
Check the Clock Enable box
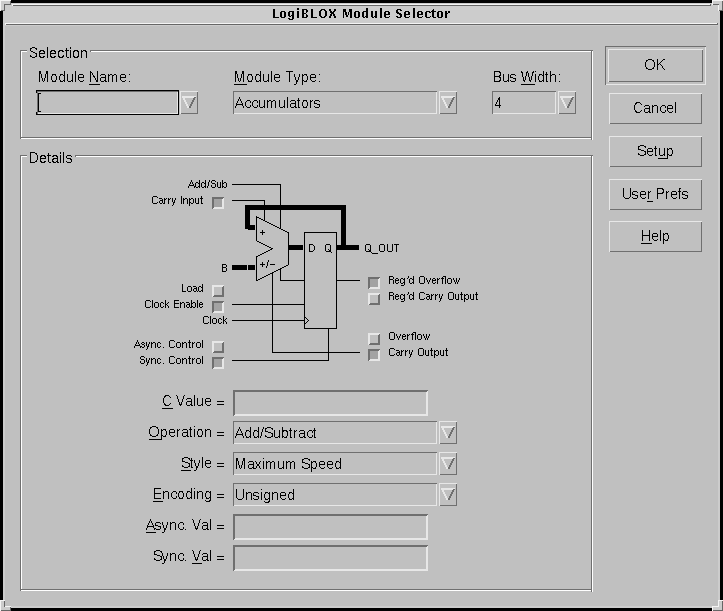(218, 306)
